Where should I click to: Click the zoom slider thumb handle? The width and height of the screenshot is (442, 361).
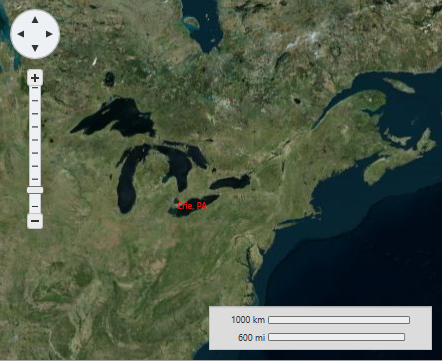pyautogui.click(x=35, y=190)
